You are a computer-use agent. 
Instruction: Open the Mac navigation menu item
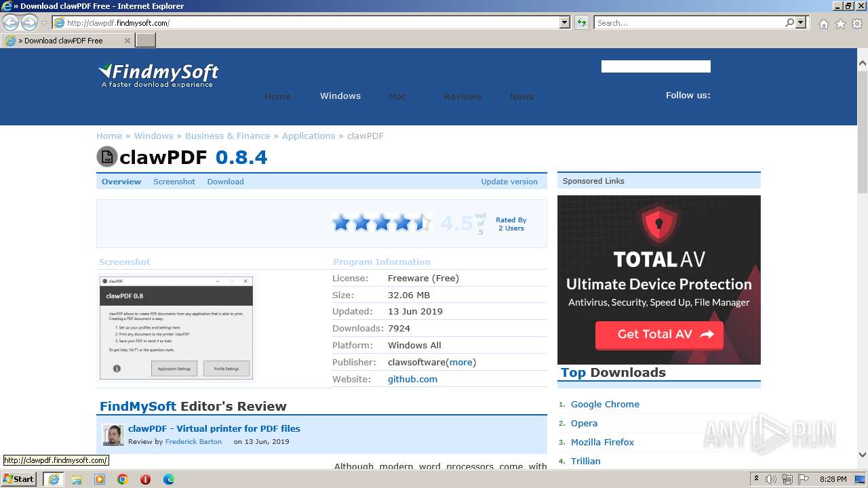pos(397,96)
